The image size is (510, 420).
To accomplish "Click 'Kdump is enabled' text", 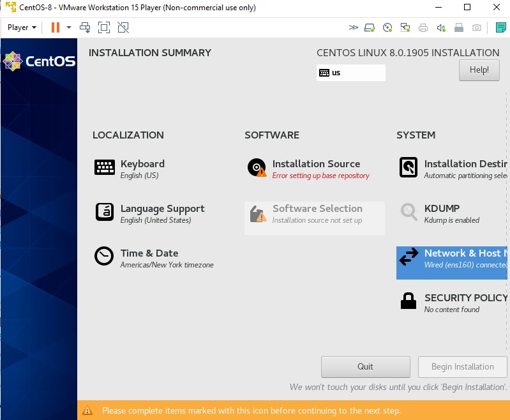I will 452,220.
